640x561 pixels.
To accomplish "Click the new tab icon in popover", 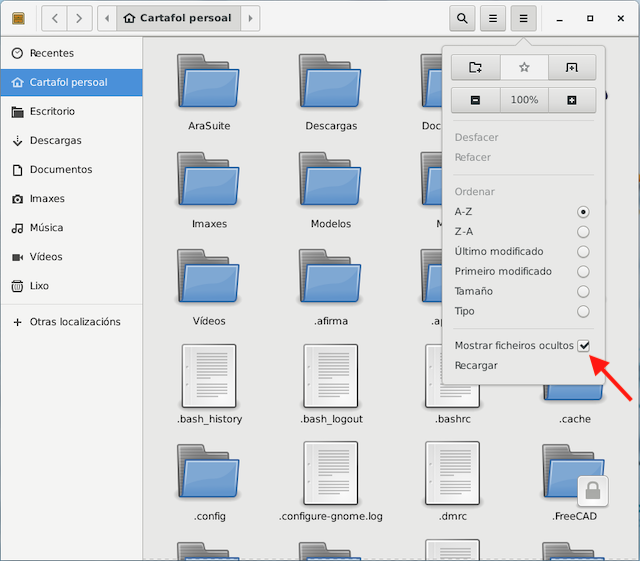I will click(572, 67).
